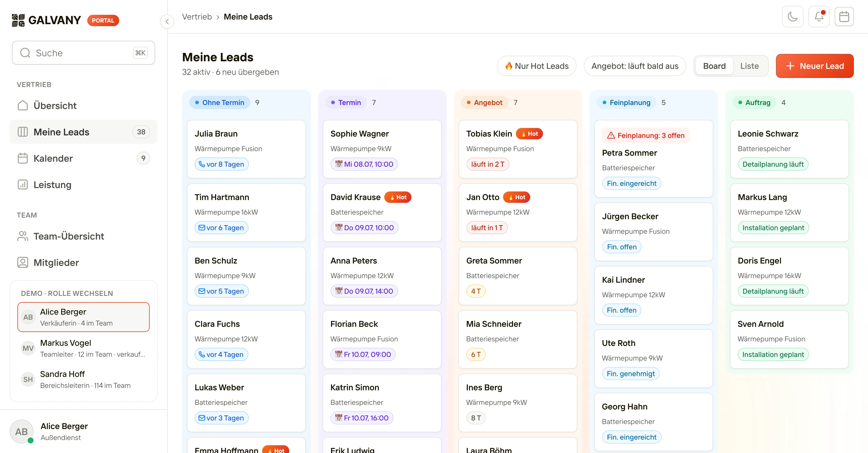Toggle the Nur Hot Leads filter
This screenshot has width=868, height=453.
tap(536, 66)
